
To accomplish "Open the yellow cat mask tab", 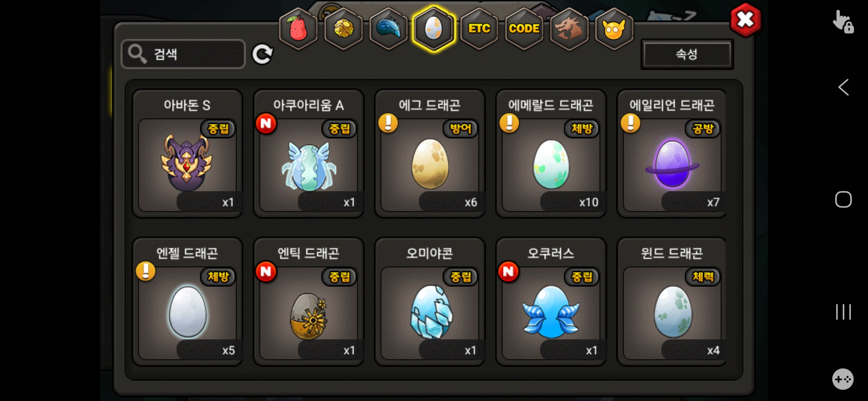I will coord(614,29).
